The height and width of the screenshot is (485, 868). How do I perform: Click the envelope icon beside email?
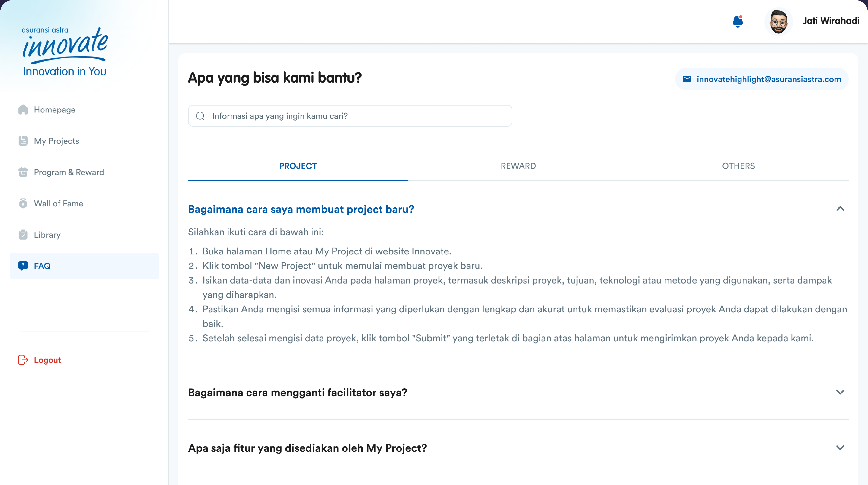[x=687, y=79]
